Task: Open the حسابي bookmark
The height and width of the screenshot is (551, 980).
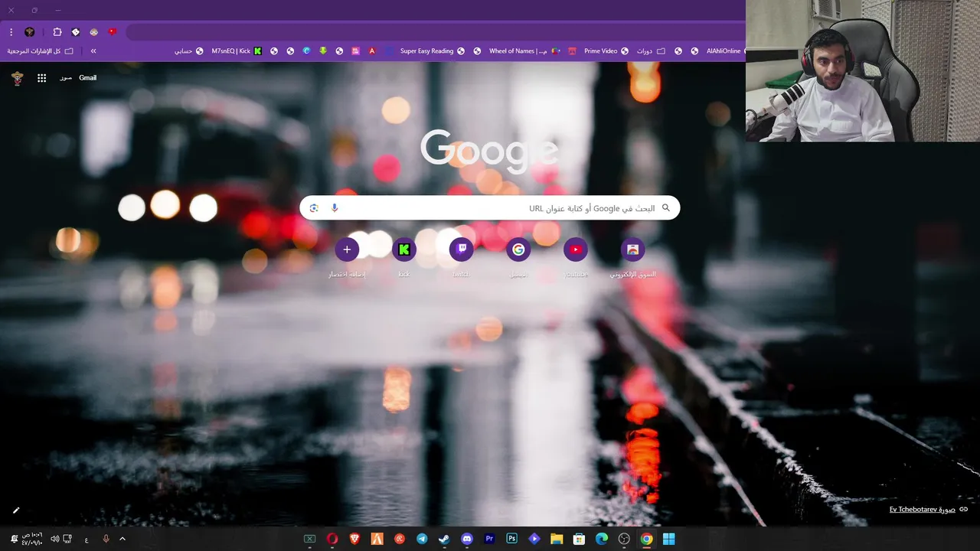Action: click(189, 51)
